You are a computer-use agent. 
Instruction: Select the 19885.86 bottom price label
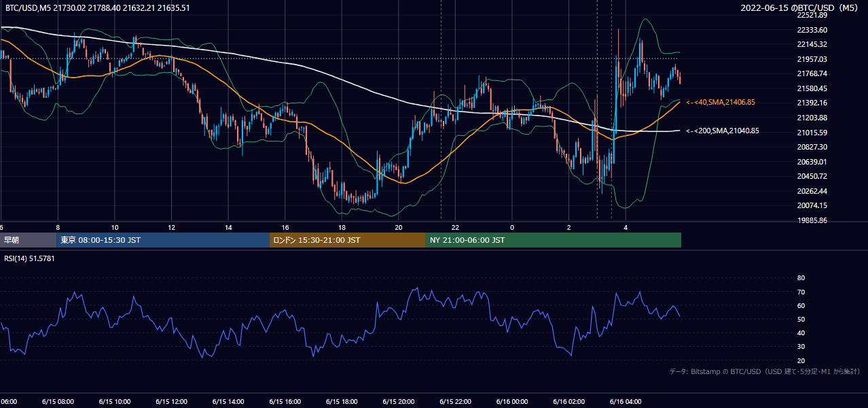pos(812,220)
